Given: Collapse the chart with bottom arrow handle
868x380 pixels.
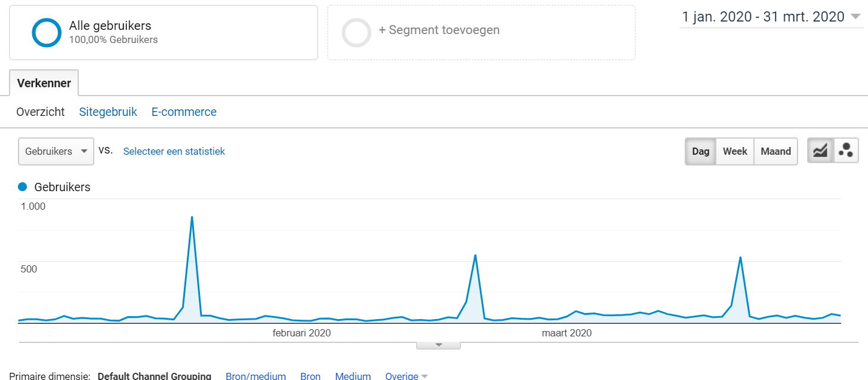Looking at the screenshot, I should (439, 345).
